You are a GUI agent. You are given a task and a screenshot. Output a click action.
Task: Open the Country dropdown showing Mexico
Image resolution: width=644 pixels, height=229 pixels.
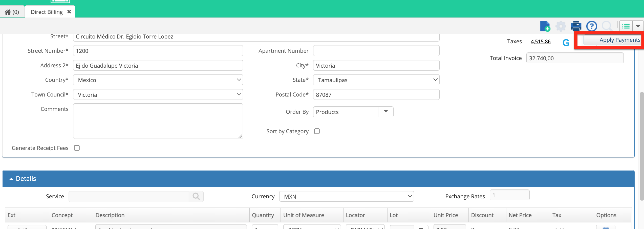coord(158,80)
